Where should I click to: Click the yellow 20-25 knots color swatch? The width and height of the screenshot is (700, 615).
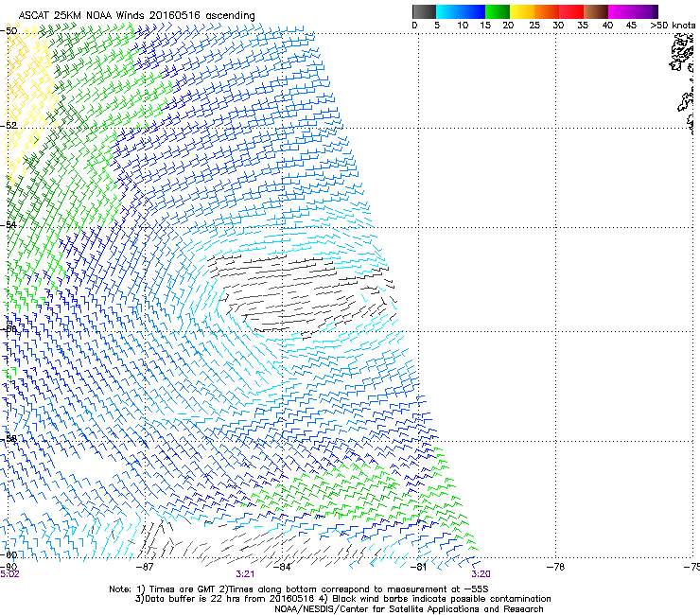pos(522,11)
